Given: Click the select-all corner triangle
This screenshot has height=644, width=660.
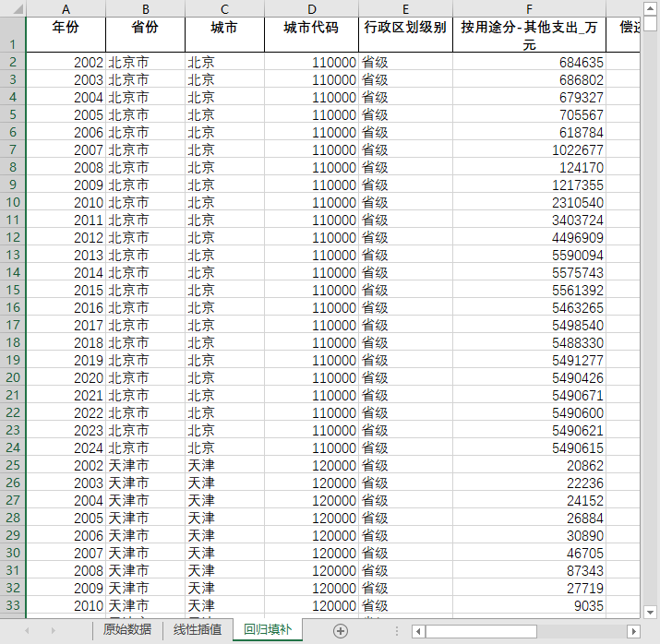Looking at the screenshot, I should pyautogui.click(x=18, y=9).
